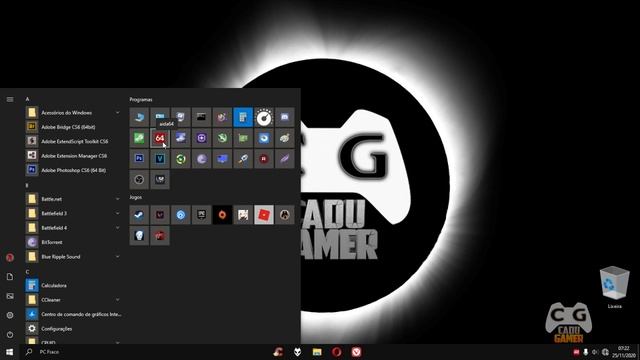This screenshot has width=640, height=360.
Task: Expand the Blue Ripple Sound folder
Action: click(73, 257)
